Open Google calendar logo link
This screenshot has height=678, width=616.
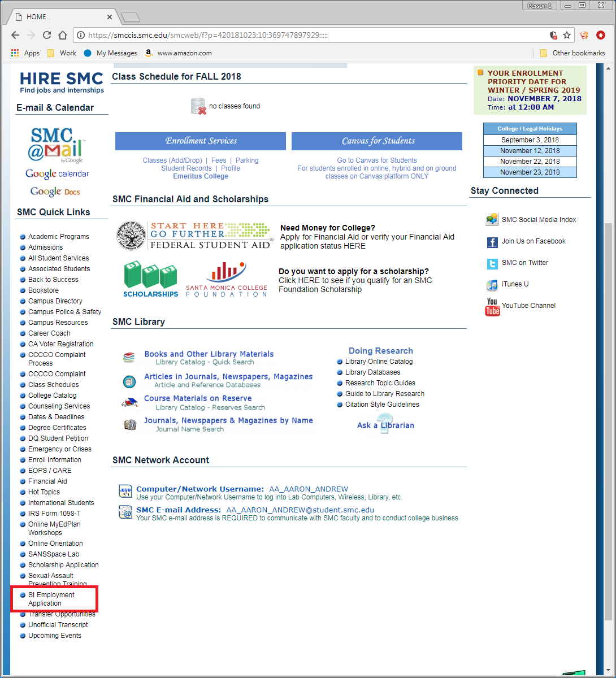coord(57,173)
